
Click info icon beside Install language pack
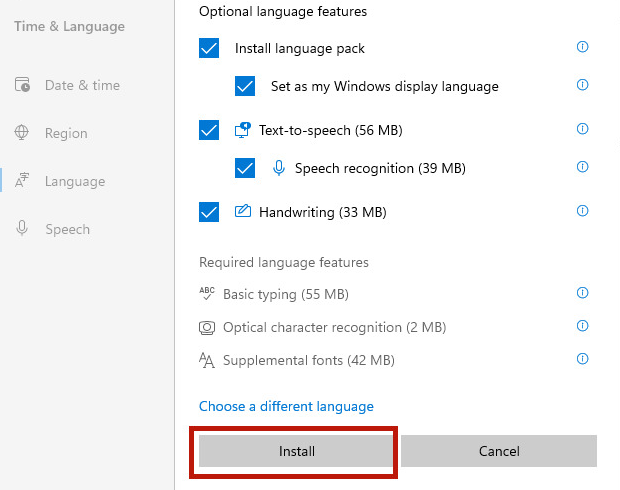582,47
